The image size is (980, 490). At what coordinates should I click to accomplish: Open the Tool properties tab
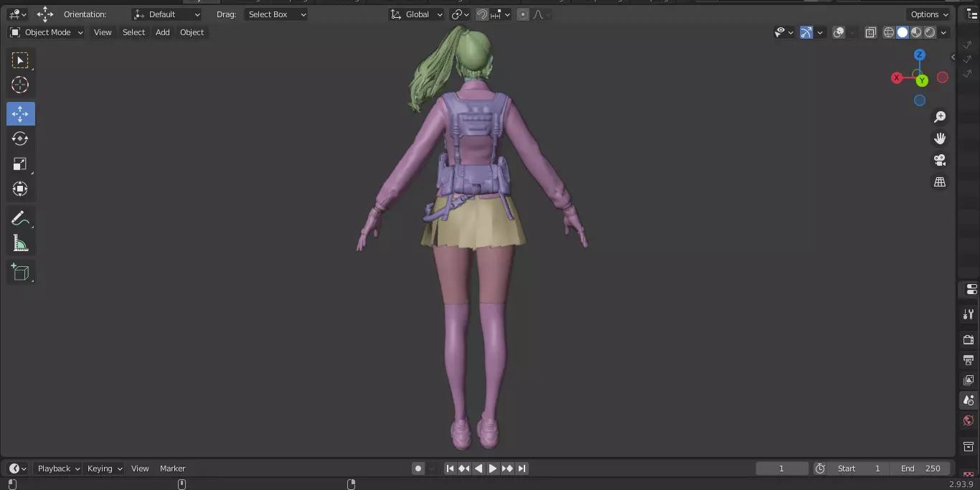969,314
